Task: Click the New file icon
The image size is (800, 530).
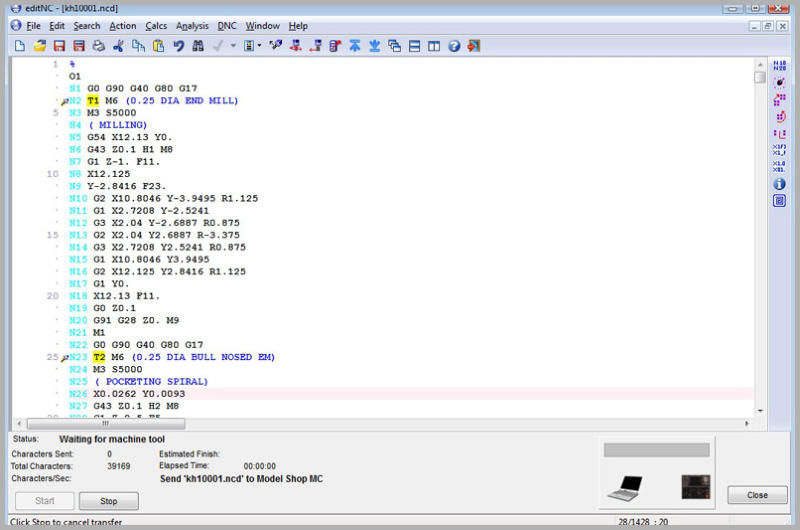Action: click(x=20, y=46)
